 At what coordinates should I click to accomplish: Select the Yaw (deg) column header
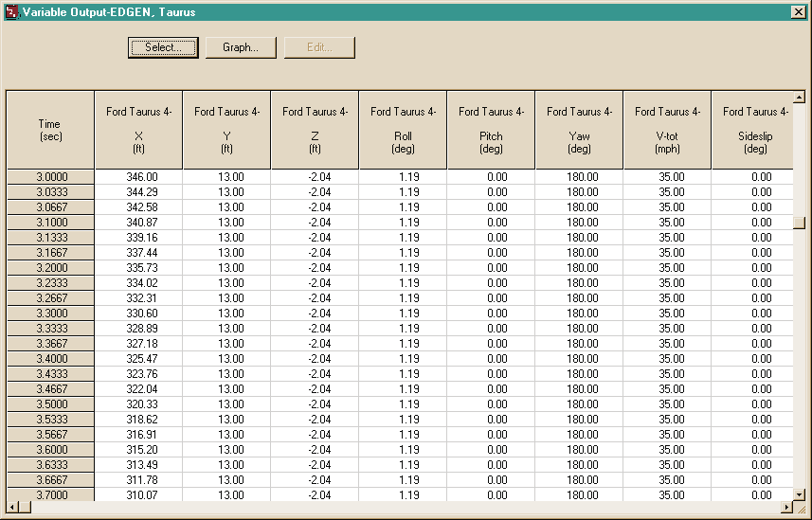coord(579,130)
